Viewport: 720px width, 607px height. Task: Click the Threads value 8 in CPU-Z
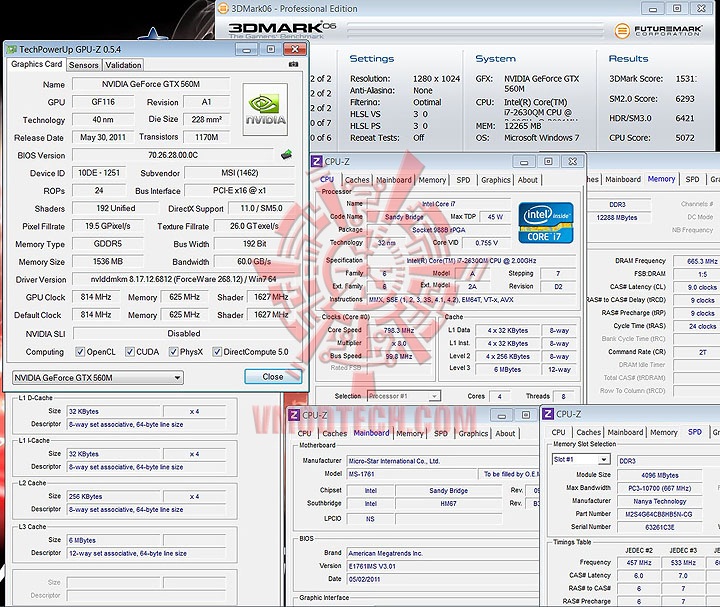(563, 396)
